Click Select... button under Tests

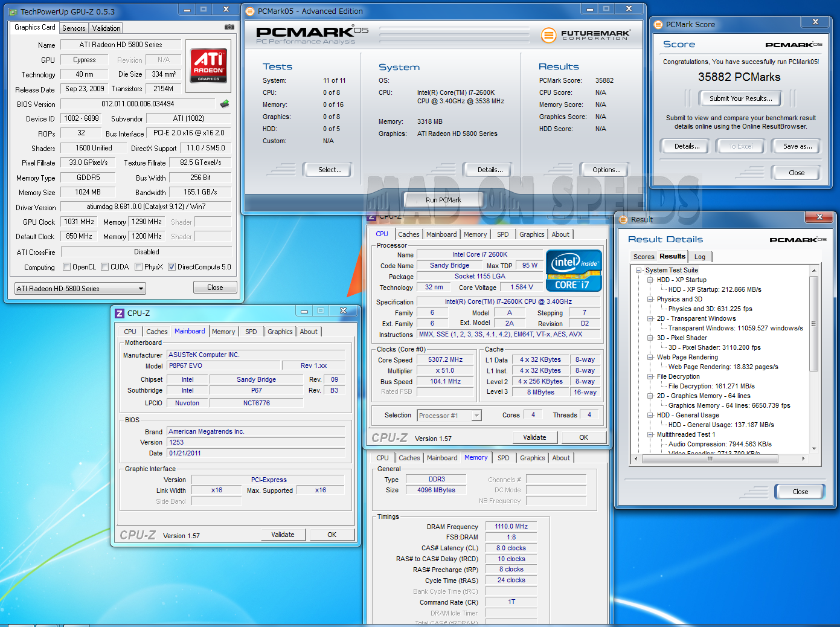click(330, 170)
